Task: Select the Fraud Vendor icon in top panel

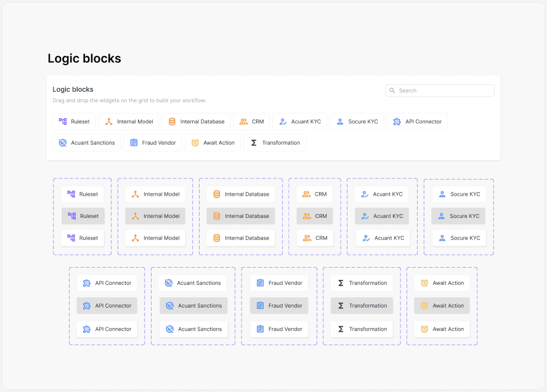Action: (134, 143)
